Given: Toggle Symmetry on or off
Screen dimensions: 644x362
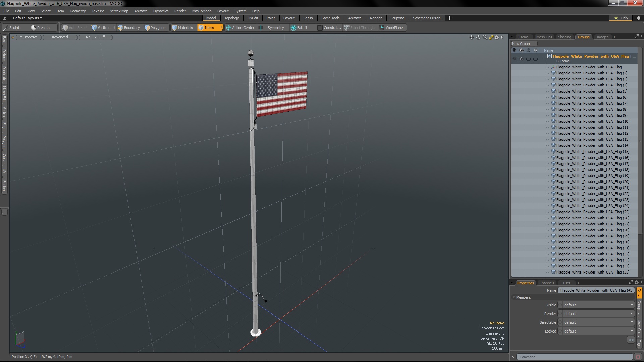Looking at the screenshot, I should pos(272,28).
